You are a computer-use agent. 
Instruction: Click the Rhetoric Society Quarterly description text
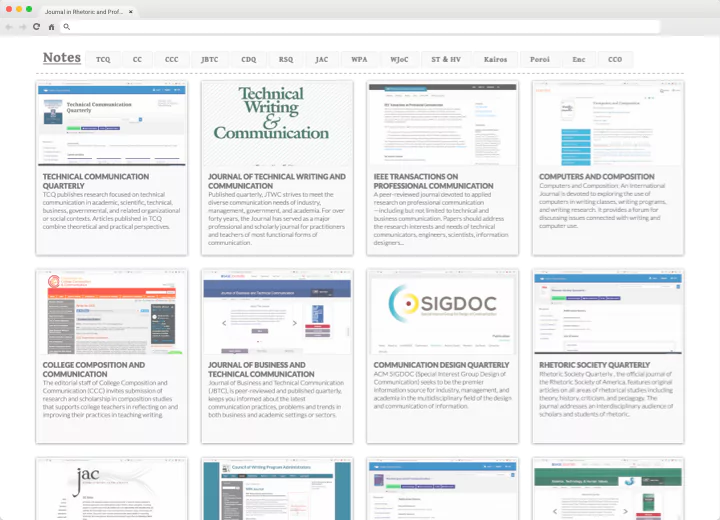(606, 394)
